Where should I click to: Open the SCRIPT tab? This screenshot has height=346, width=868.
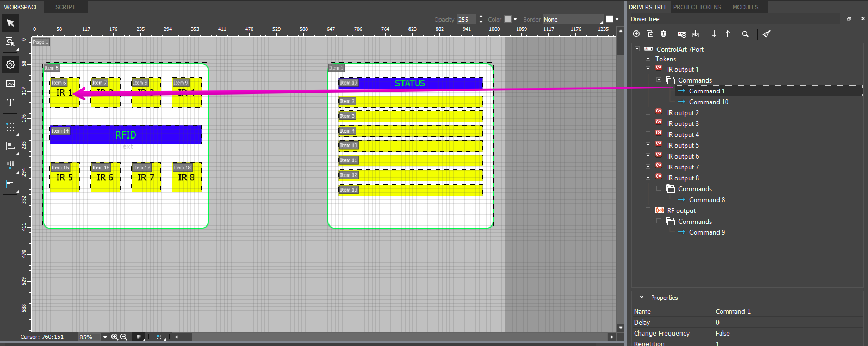pyautogui.click(x=65, y=7)
